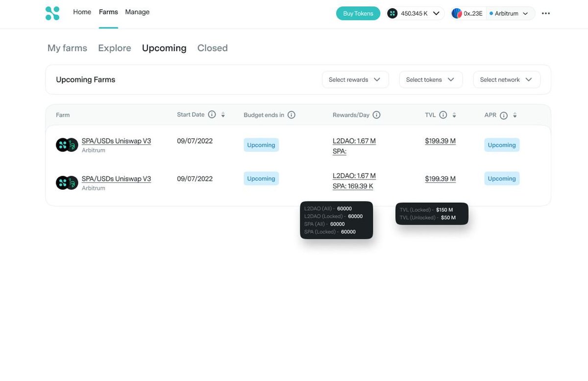Screen dimensions: 588x381
Task: Open the three-dot overflow menu
Action: [x=545, y=13]
